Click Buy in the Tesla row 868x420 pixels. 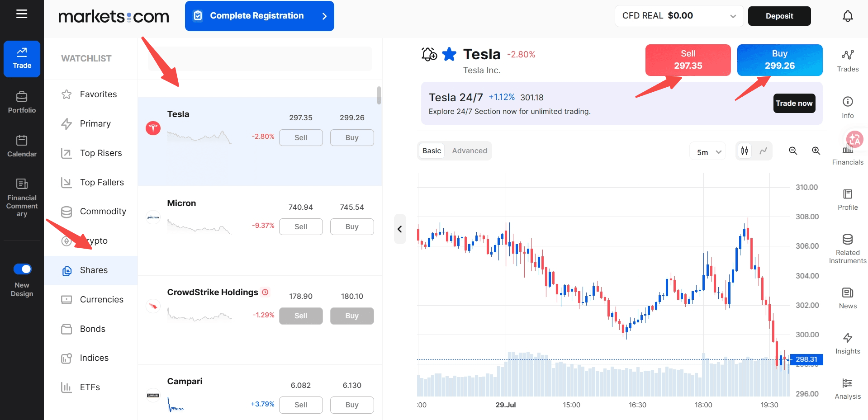click(352, 137)
